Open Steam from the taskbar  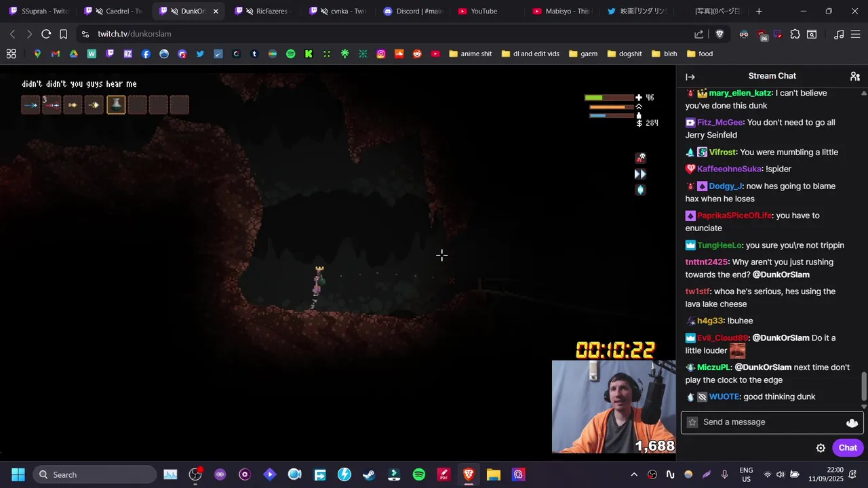click(369, 474)
